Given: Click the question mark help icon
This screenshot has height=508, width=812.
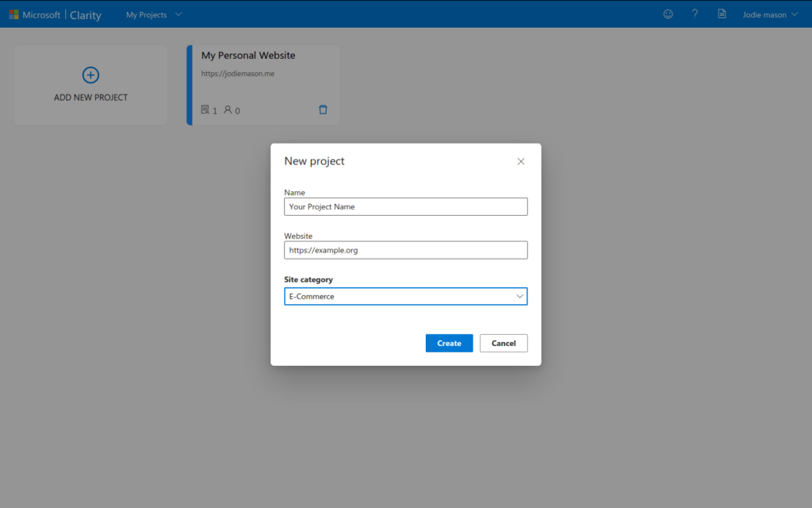Looking at the screenshot, I should click(695, 14).
